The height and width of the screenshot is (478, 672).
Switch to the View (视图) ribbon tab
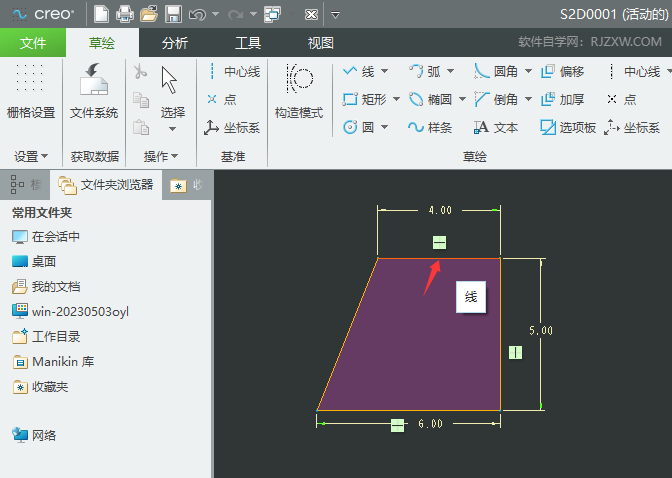[x=321, y=42]
